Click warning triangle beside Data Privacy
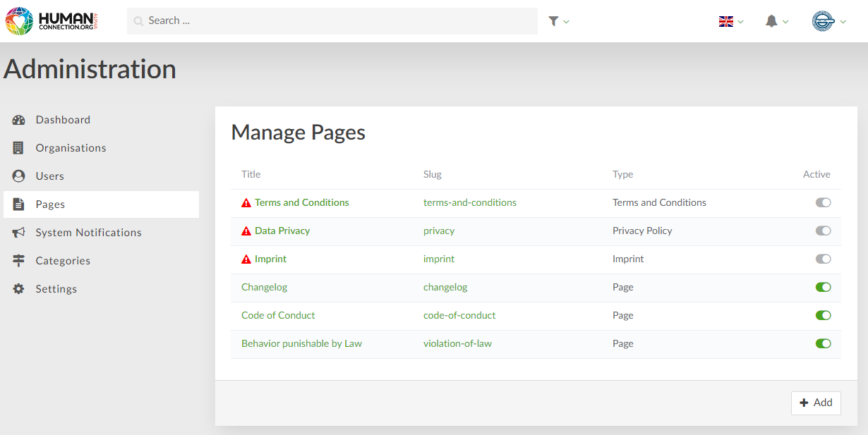This screenshot has height=435, width=868. click(246, 231)
